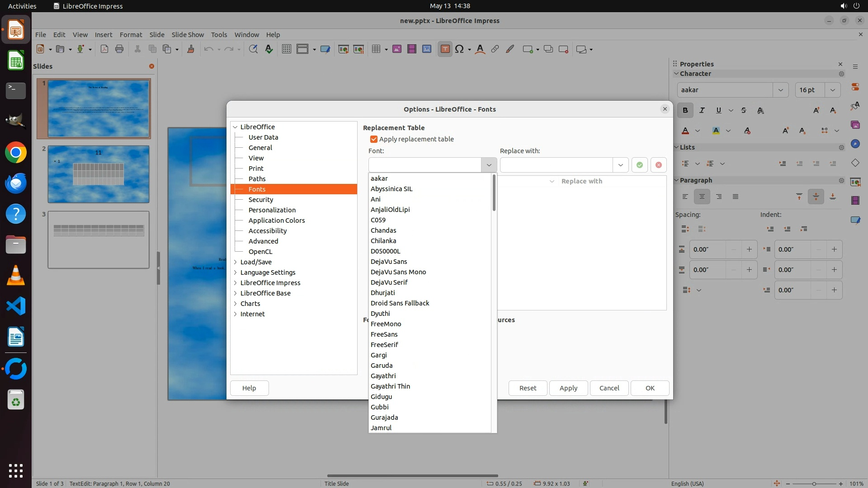Click the Strikethrough icon in Character panel
This screenshot has height=488, width=868.
coord(744,110)
